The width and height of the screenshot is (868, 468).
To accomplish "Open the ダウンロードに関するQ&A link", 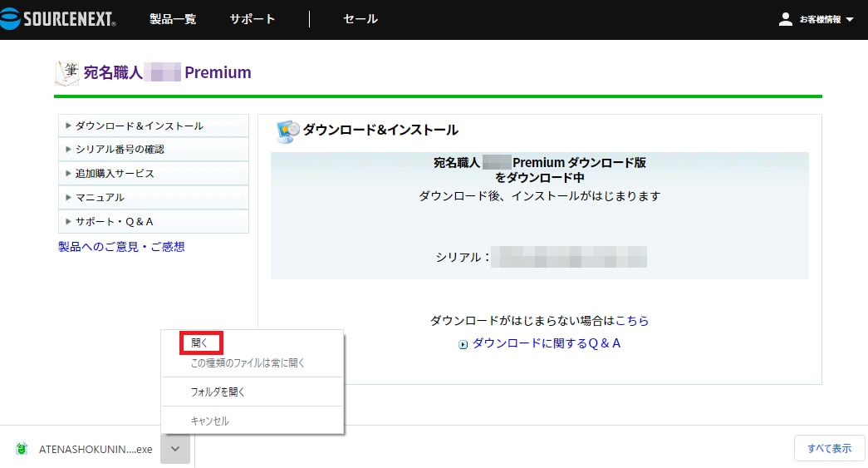I will click(x=547, y=343).
